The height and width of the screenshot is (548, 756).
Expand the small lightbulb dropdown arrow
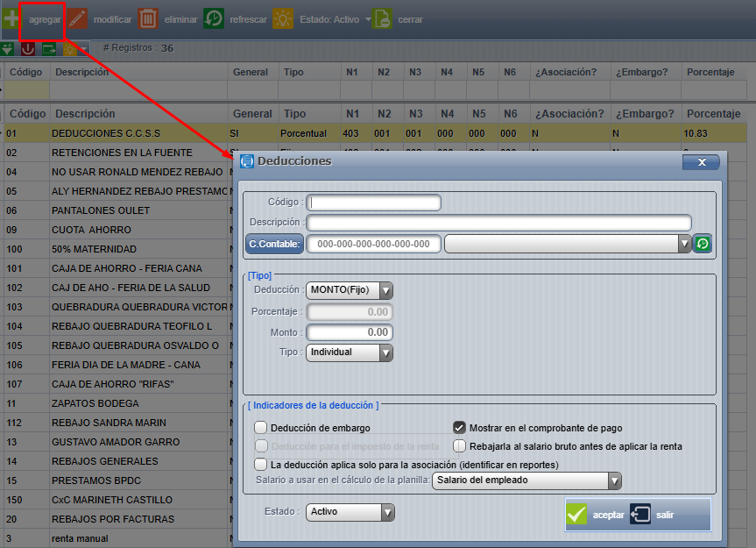(84, 49)
